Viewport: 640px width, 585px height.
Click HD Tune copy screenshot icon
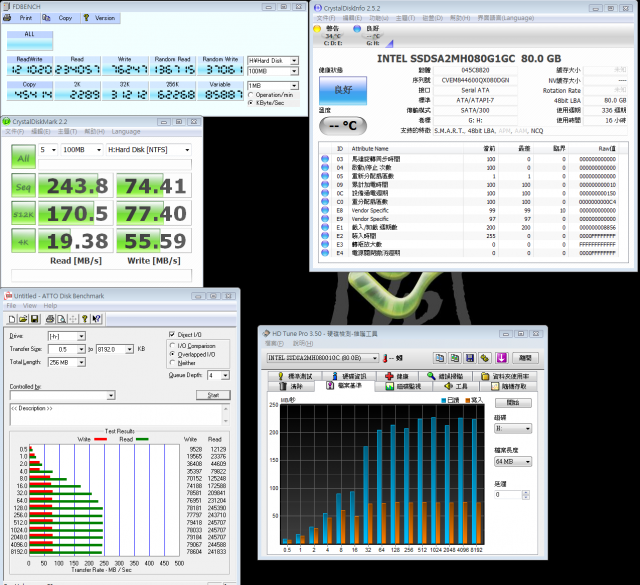pyautogui.click(x=455, y=358)
